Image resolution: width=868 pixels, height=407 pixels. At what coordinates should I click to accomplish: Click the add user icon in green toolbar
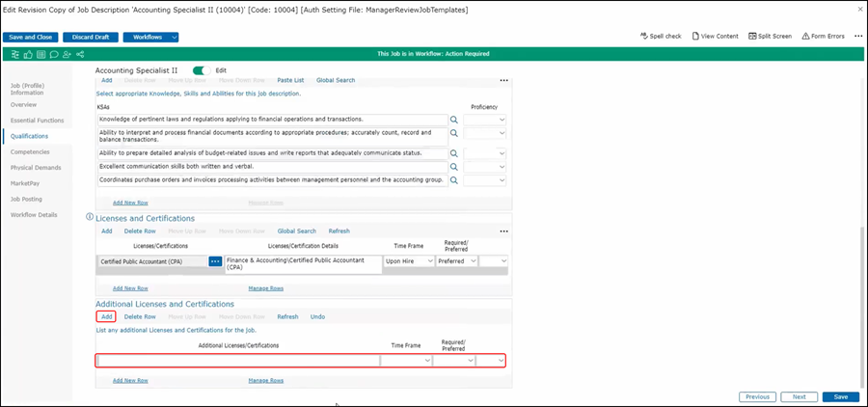65,54
